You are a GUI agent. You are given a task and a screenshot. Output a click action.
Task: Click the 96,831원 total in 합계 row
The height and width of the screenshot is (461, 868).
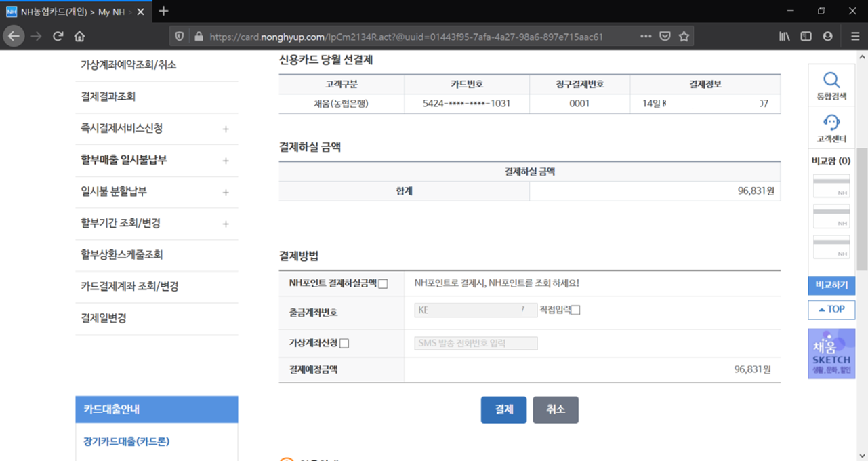755,191
